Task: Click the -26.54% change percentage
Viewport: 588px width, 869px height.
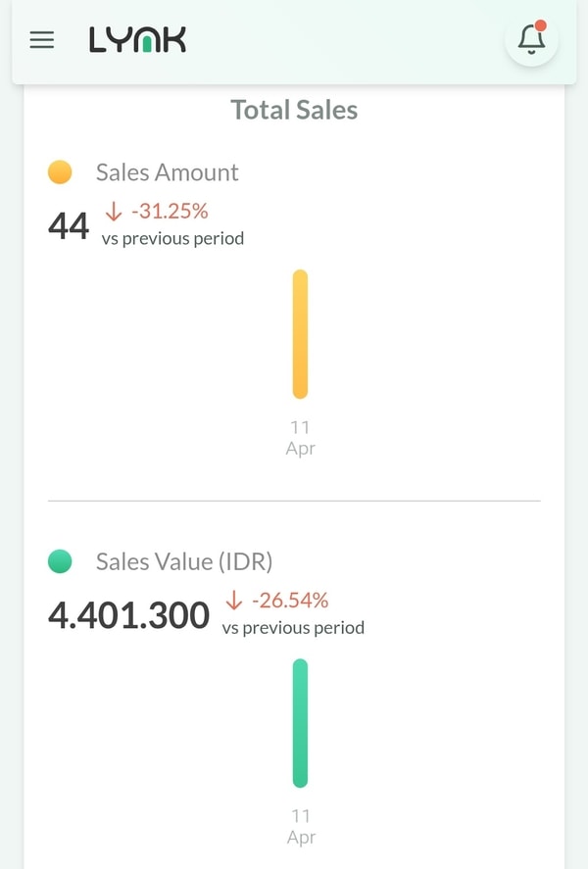Action: click(x=289, y=601)
